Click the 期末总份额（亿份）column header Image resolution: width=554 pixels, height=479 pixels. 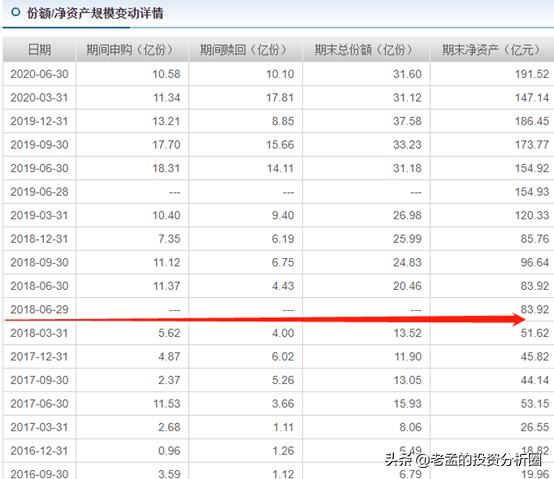pos(366,49)
